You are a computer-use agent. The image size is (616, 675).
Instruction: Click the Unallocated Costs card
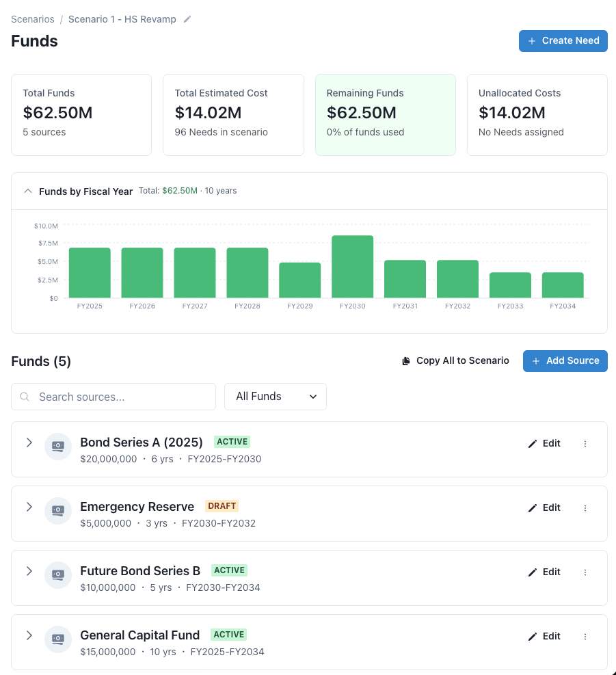pyautogui.click(x=537, y=115)
